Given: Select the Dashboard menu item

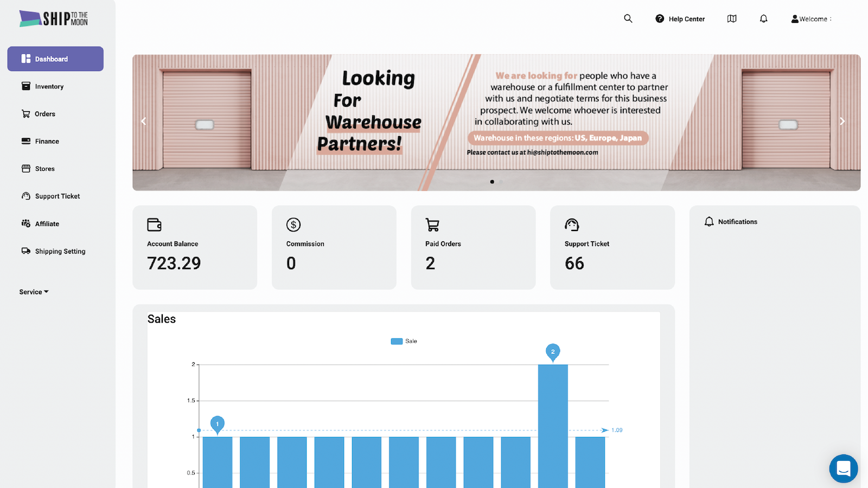Looking at the screenshot, I should 55,59.
